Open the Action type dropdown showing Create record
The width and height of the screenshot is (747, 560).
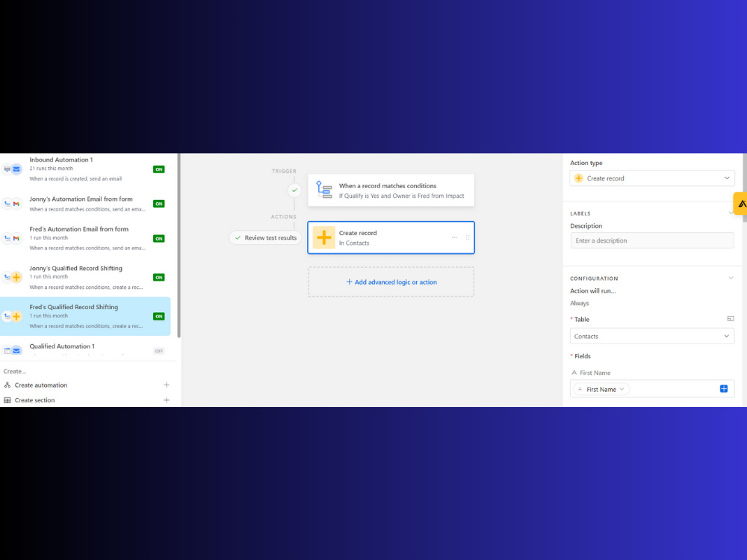pyautogui.click(x=651, y=178)
